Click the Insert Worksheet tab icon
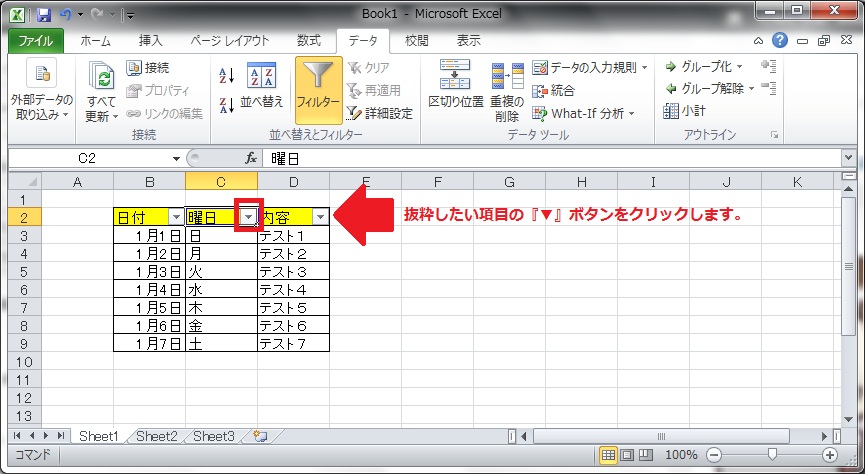The image size is (865, 474). (260, 436)
